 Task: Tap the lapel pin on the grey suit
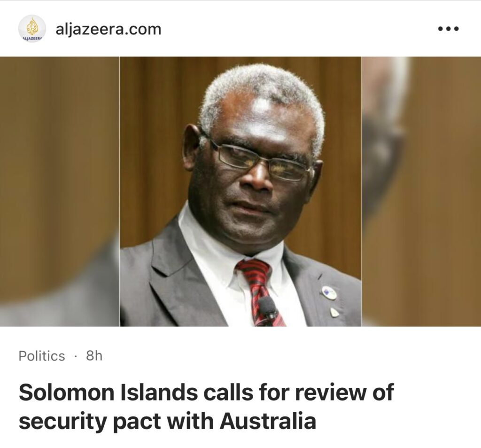click(x=329, y=292)
